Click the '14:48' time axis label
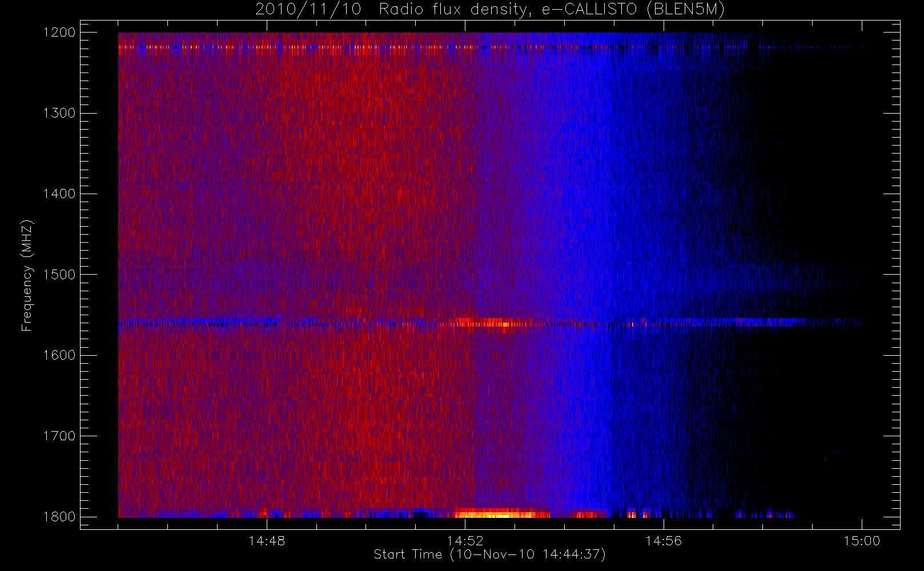924x571 pixels. 267,541
